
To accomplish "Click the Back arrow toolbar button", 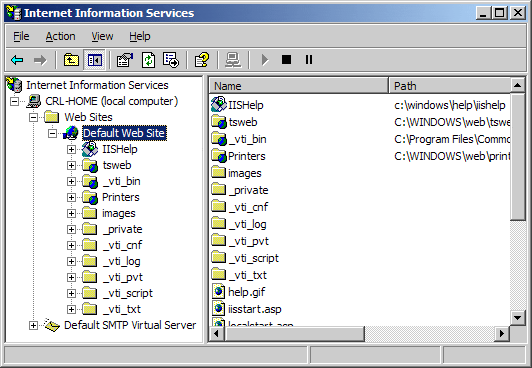I will (x=17, y=60).
